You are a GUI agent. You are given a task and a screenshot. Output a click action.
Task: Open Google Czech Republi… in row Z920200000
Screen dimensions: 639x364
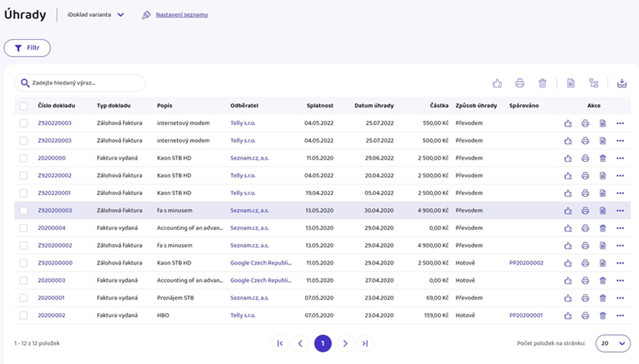click(x=261, y=263)
